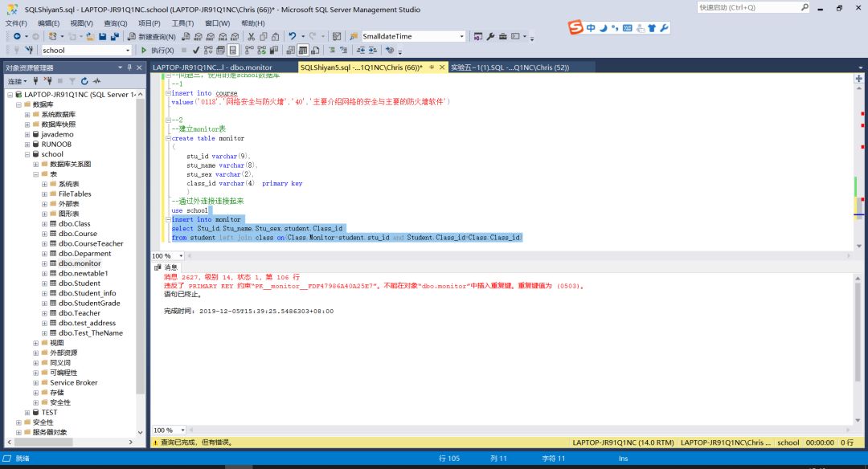
Task: Toggle Sogou soft keyboard icon
Action: coord(627,28)
